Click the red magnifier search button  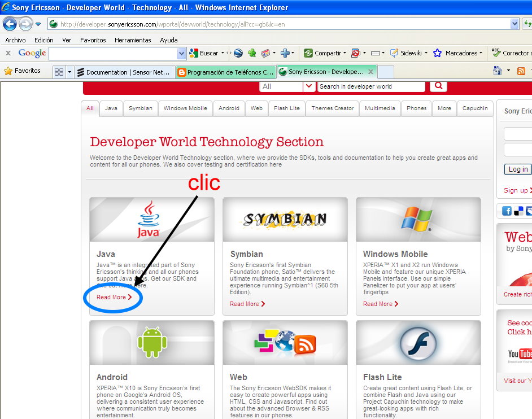[x=438, y=86]
